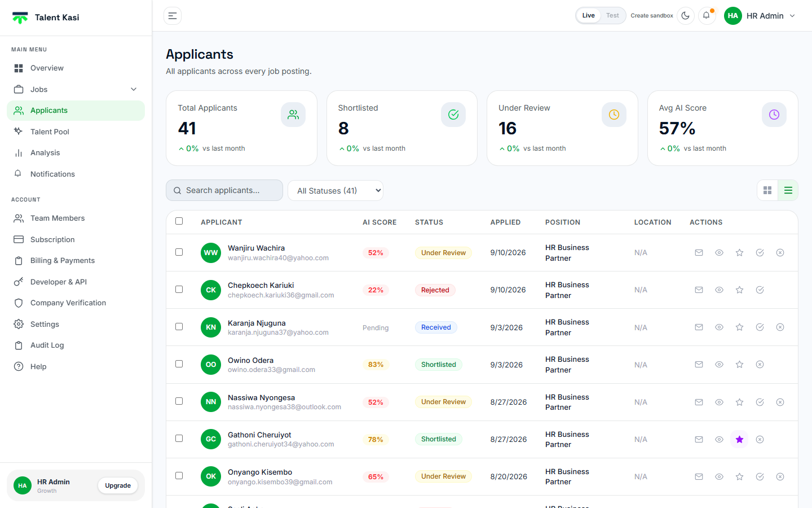Shortlist check icon for Wanjiru Wachira
812x508 pixels.
pyautogui.click(x=760, y=253)
